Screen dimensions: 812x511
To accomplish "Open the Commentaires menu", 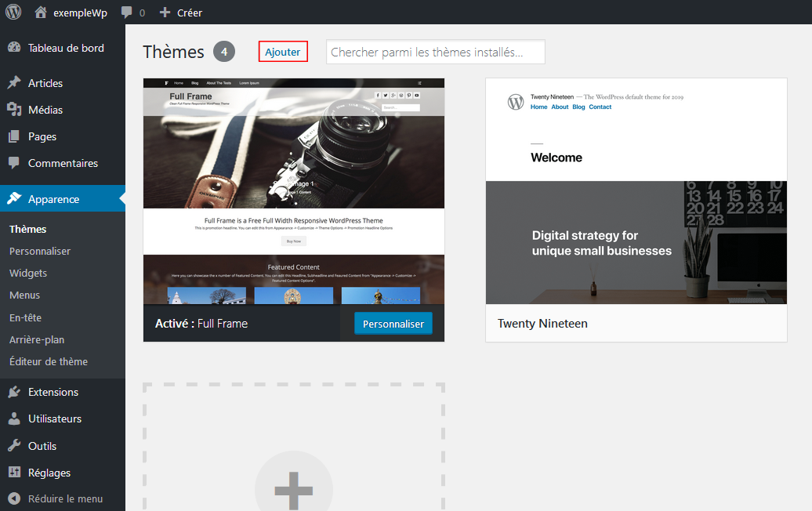I will tap(63, 163).
